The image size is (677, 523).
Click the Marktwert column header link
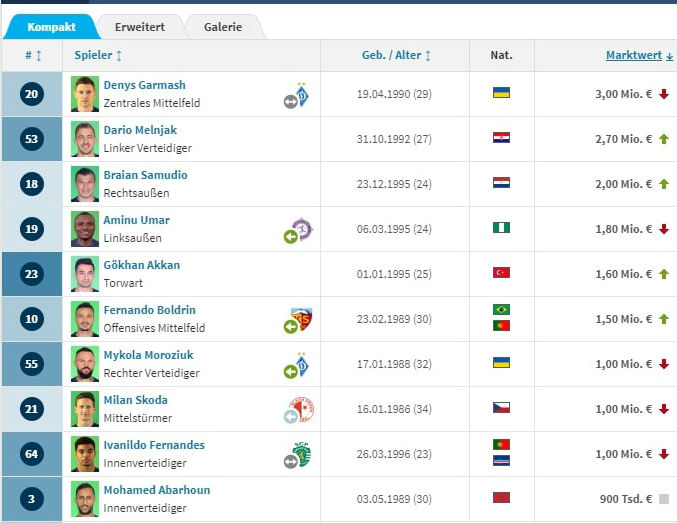coord(639,55)
